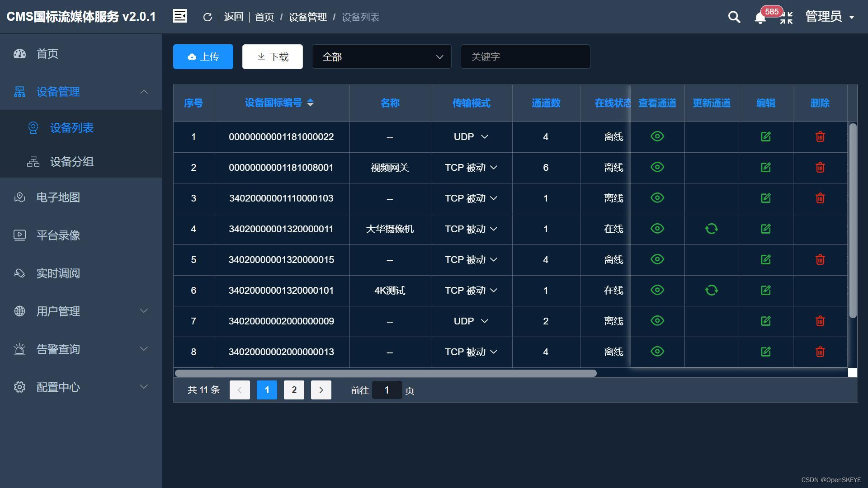
Task: Open 设备分组 in the sidebar
Action: [x=71, y=162]
